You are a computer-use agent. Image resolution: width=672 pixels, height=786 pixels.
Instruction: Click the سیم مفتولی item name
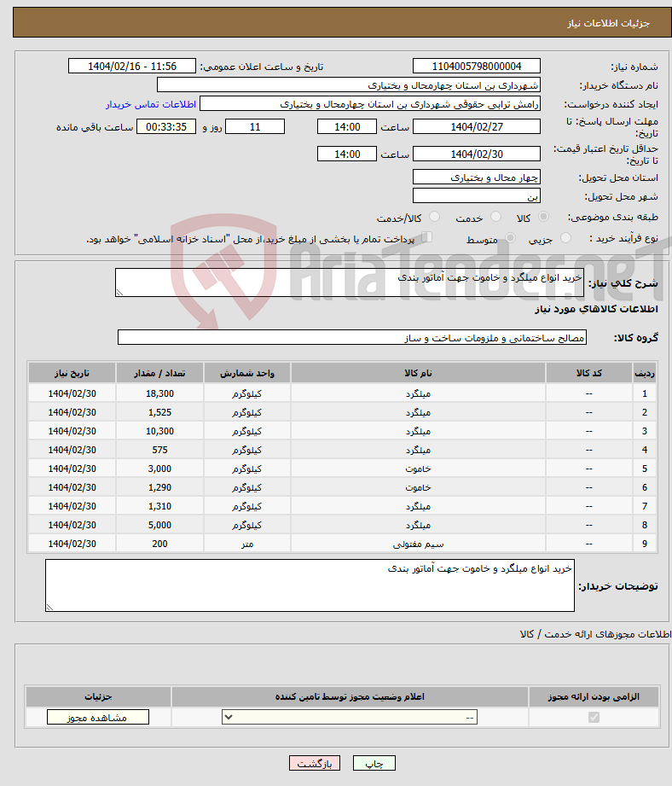pyautogui.click(x=418, y=544)
